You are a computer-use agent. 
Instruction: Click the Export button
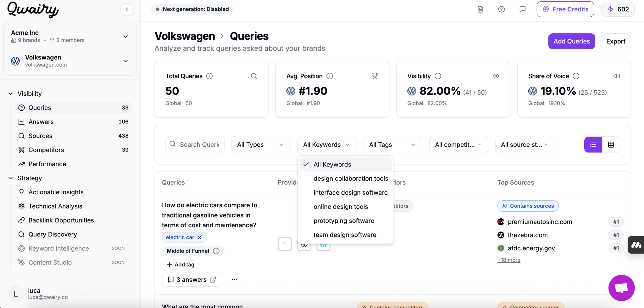point(616,41)
